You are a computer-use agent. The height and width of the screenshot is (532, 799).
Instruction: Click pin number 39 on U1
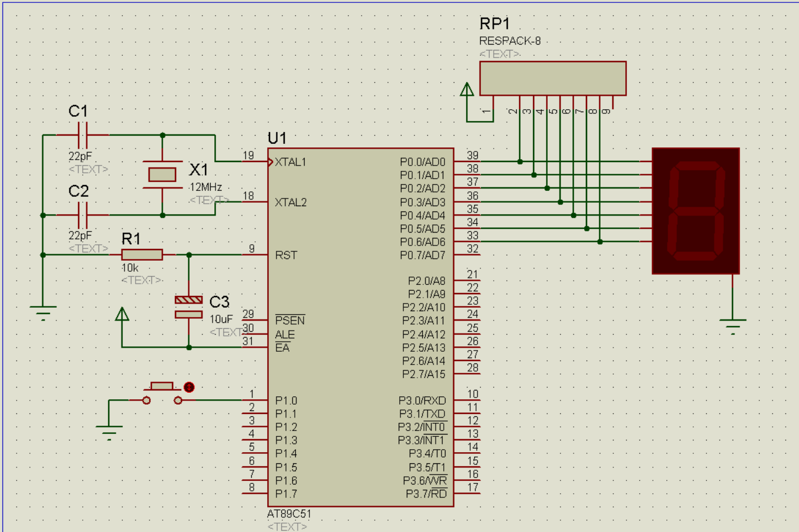[473, 156]
